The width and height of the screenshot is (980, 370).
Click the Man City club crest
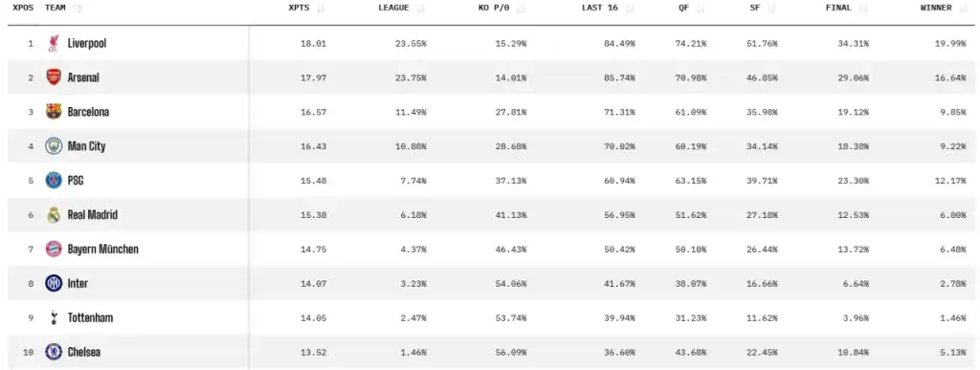click(54, 146)
